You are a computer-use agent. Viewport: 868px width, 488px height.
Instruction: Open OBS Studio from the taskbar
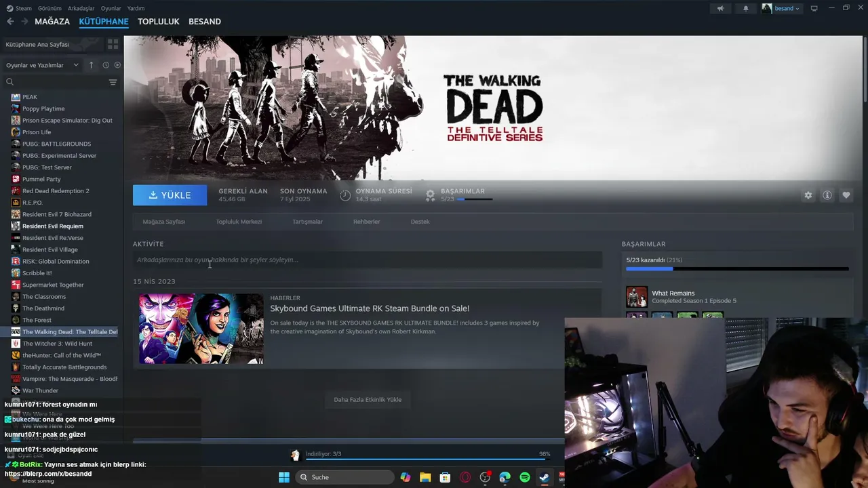click(x=485, y=477)
